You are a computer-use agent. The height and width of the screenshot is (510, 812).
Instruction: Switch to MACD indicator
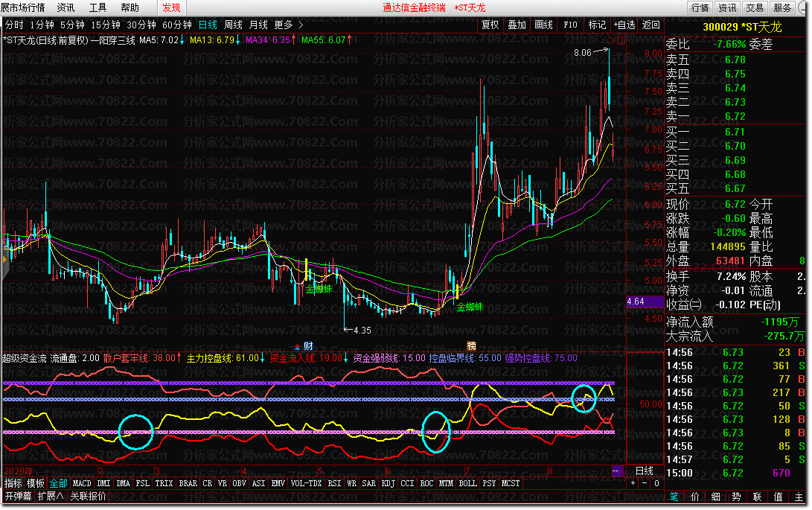pos(82,483)
